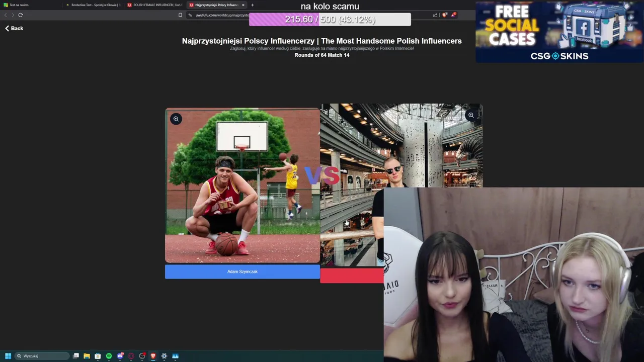
Task: Open the Windows Start menu
Action: [x=8, y=356]
